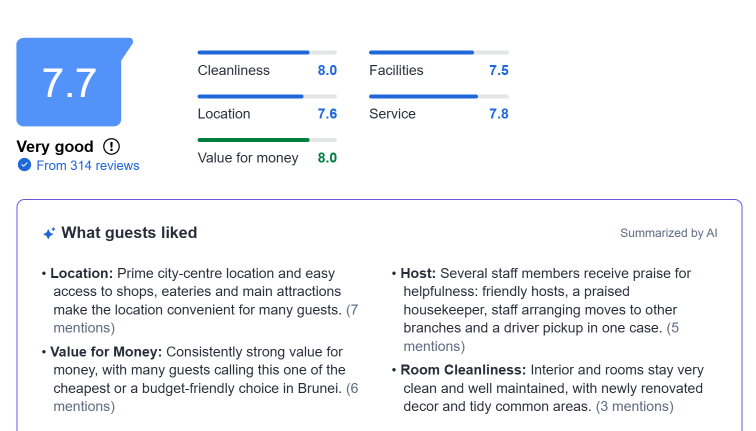The height and width of the screenshot is (431, 756).
Task: Open the From 314 reviews link
Action: coord(88,165)
